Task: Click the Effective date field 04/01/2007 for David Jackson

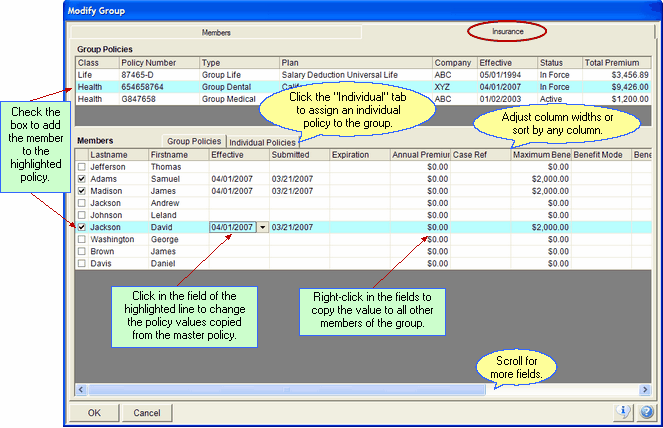Action: click(x=233, y=227)
